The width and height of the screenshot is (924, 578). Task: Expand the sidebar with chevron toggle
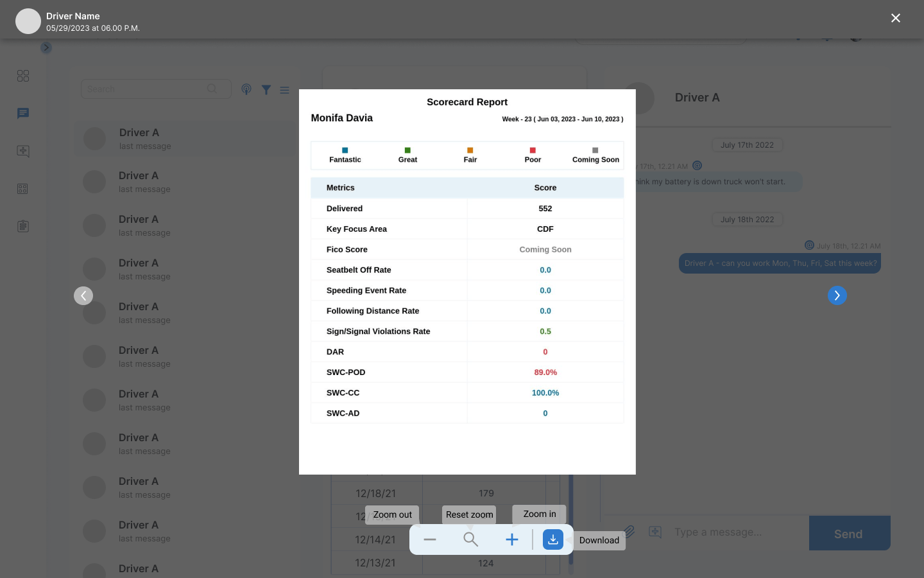46,48
